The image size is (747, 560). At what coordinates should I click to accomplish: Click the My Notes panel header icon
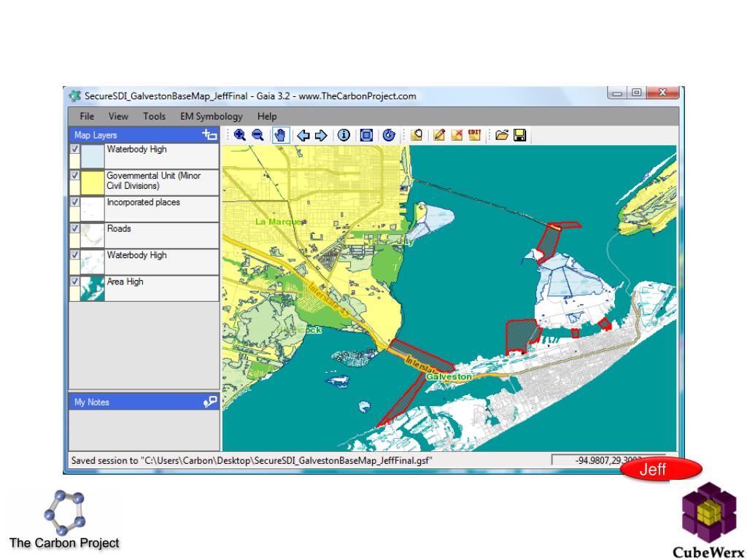(x=209, y=402)
